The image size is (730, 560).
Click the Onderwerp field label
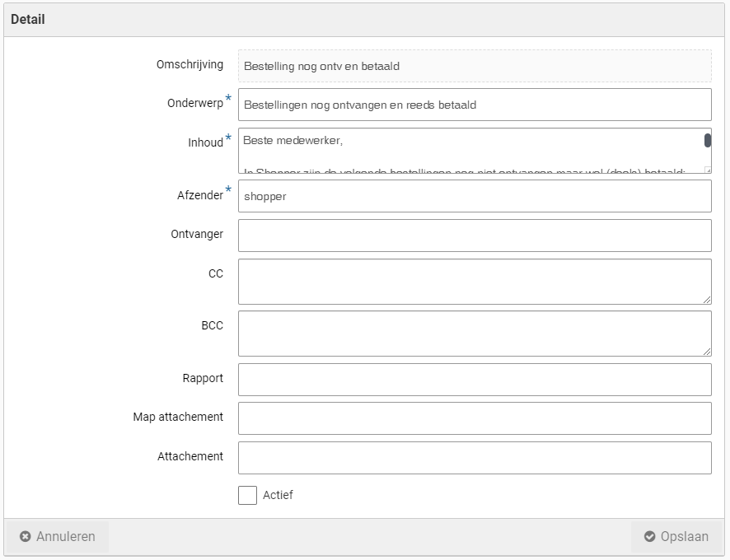pyautogui.click(x=194, y=104)
